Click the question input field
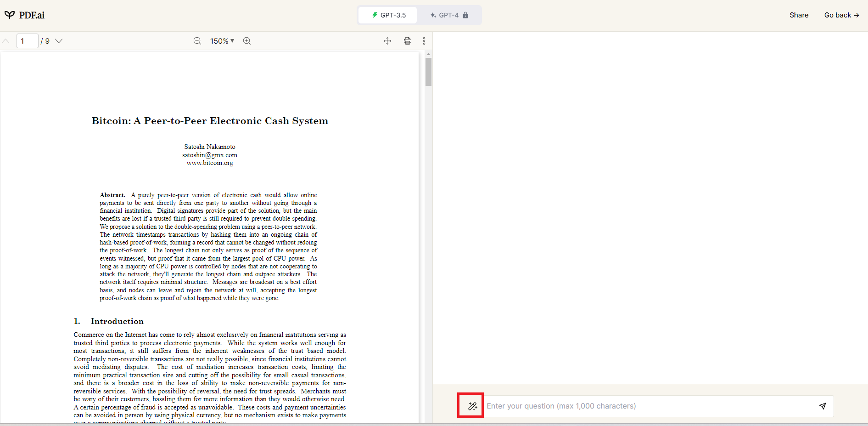This screenshot has height=426, width=868. (647, 406)
